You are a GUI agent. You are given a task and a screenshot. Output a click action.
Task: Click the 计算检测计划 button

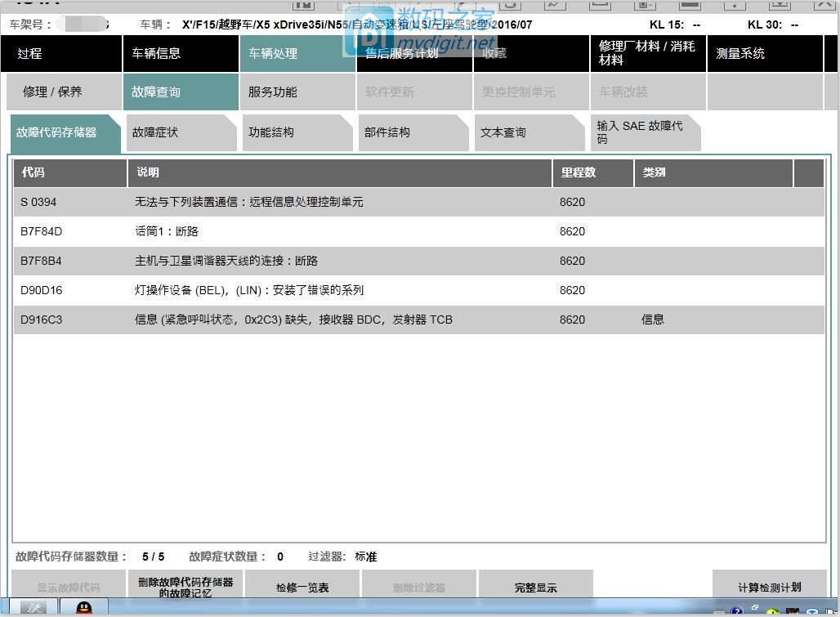pyautogui.click(x=771, y=585)
